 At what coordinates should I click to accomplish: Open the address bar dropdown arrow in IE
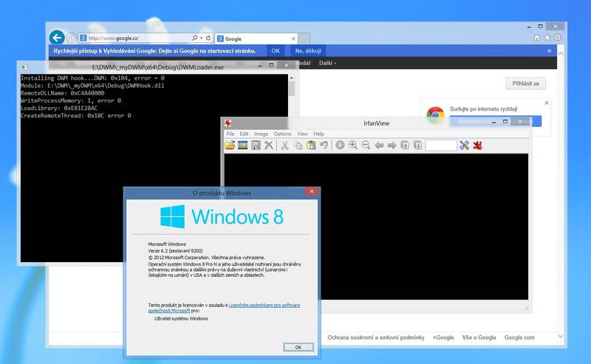point(202,38)
